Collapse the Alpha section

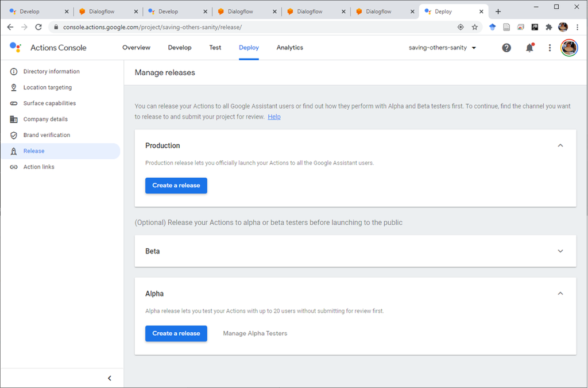pyautogui.click(x=560, y=293)
